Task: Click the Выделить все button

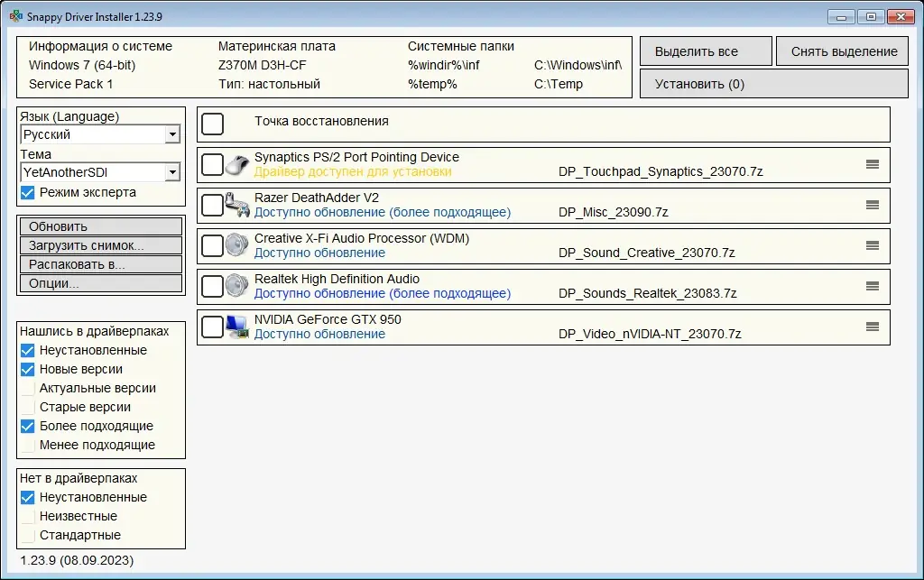Action: (706, 51)
